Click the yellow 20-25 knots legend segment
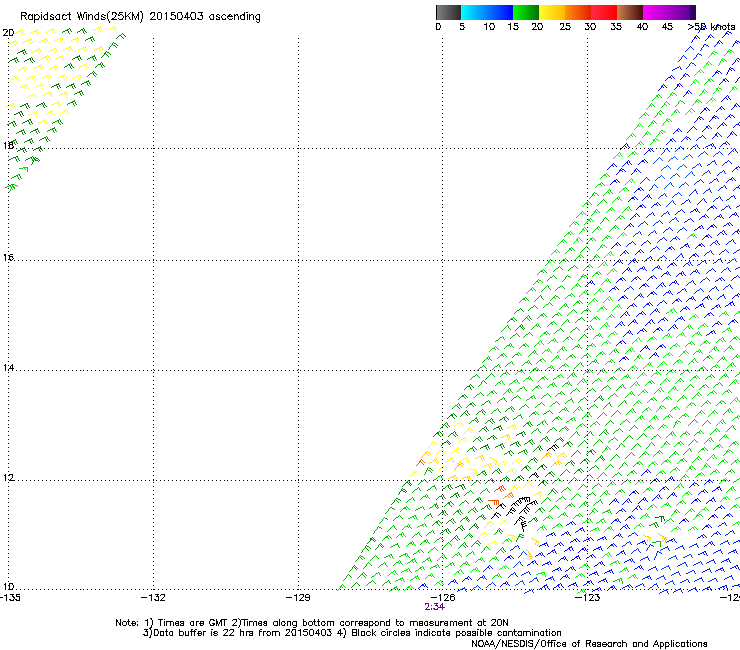 click(x=552, y=12)
